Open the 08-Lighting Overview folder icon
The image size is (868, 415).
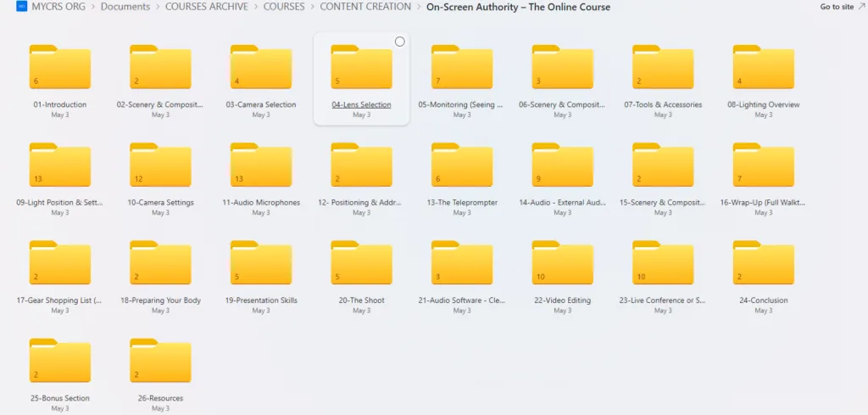pos(763,68)
